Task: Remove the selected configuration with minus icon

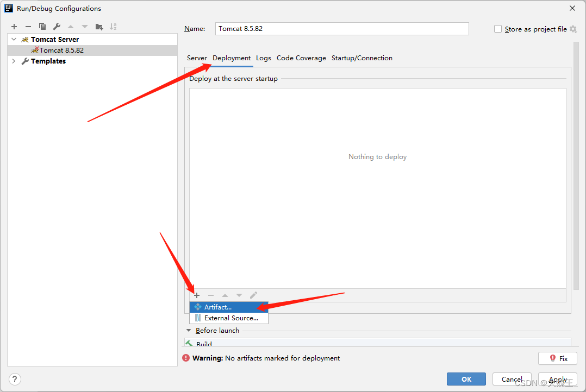Action: point(28,27)
